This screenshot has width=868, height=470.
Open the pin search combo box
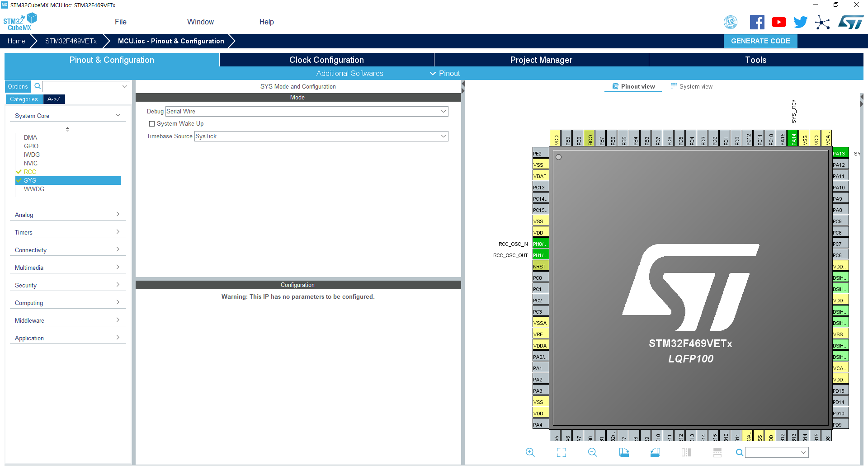[x=777, y=452]
